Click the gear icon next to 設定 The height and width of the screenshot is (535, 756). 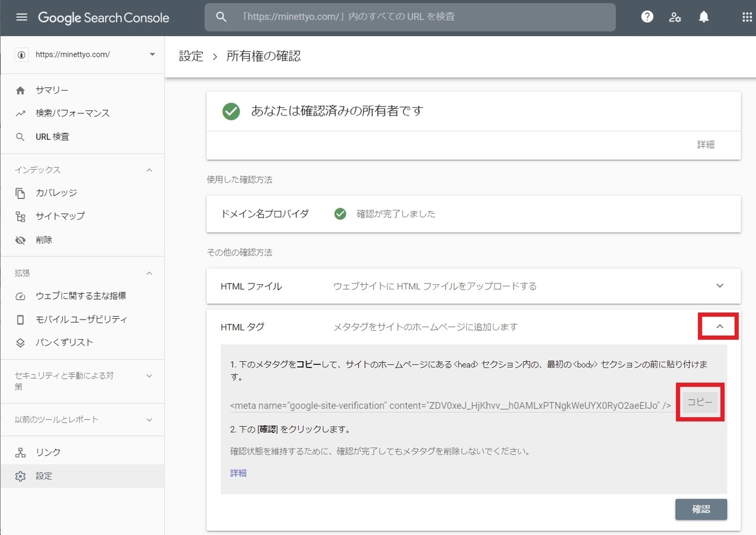click(x=20, y=476)
